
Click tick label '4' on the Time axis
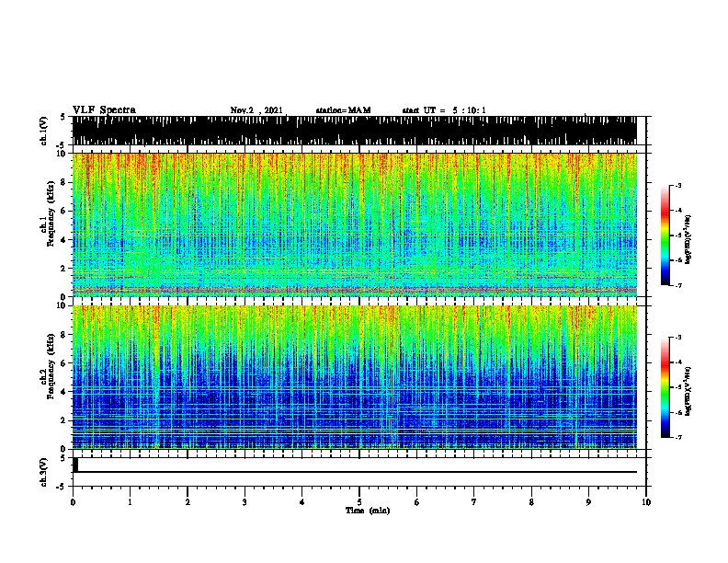[x=302, y=502]
